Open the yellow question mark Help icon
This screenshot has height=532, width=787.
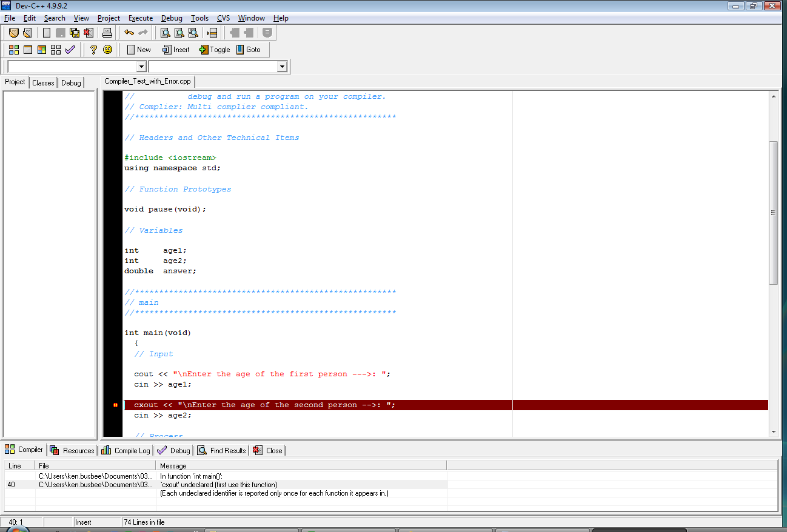coord(93,50)
